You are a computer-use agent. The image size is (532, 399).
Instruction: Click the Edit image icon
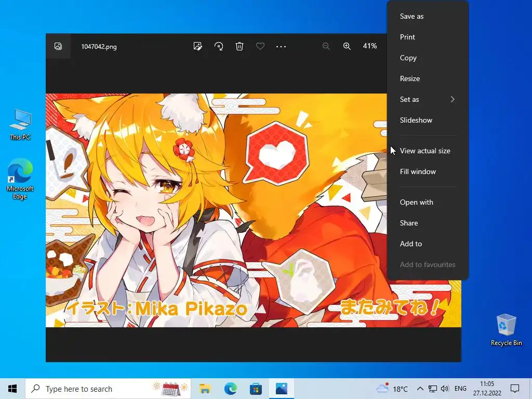198,46
